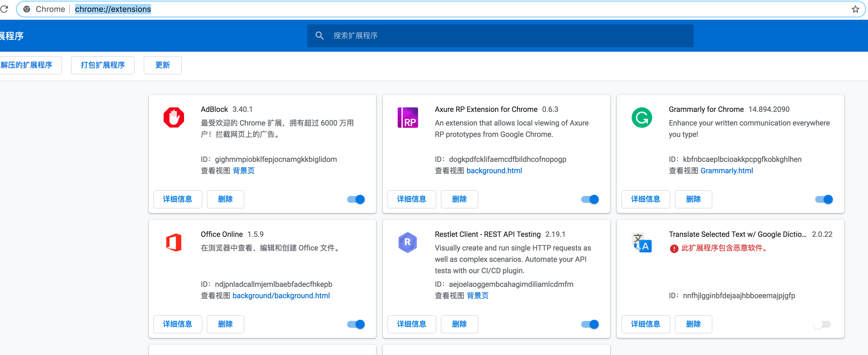Screen dimensions: 868x355
Task: Click the Office Online extension icon
Action: [x=174, y=242]
